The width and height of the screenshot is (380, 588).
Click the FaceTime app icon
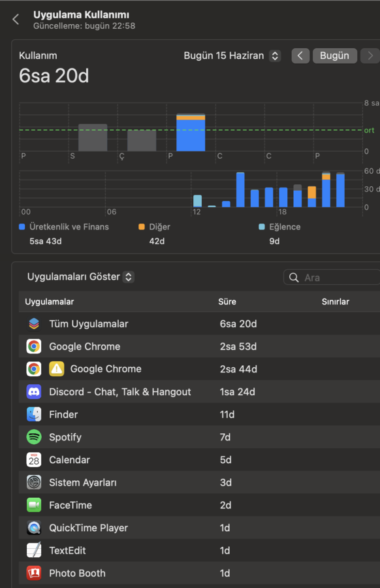click(x=34, y=505)
